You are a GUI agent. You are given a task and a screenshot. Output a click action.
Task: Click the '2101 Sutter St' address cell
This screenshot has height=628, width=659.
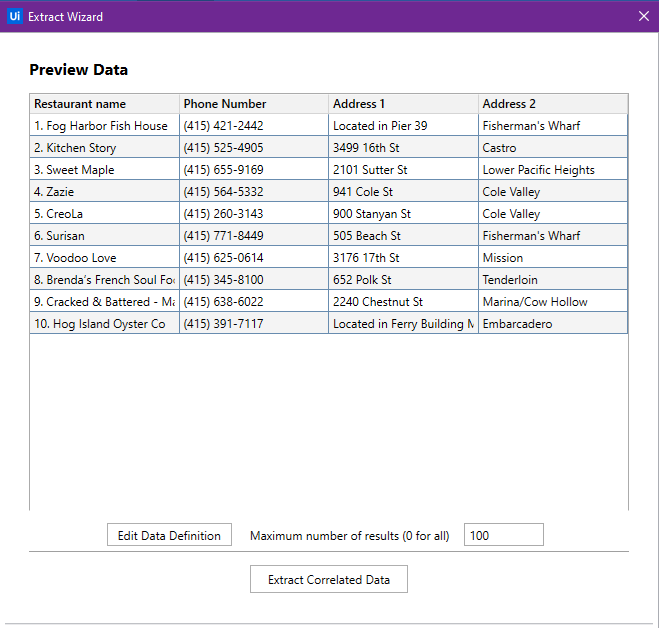[x=403, y=169]
